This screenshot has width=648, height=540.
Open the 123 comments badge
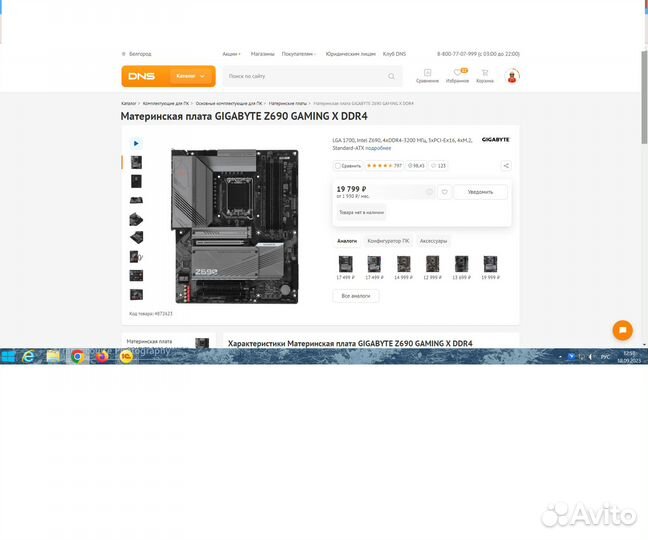pyautogui.click(x=438, y=166)
